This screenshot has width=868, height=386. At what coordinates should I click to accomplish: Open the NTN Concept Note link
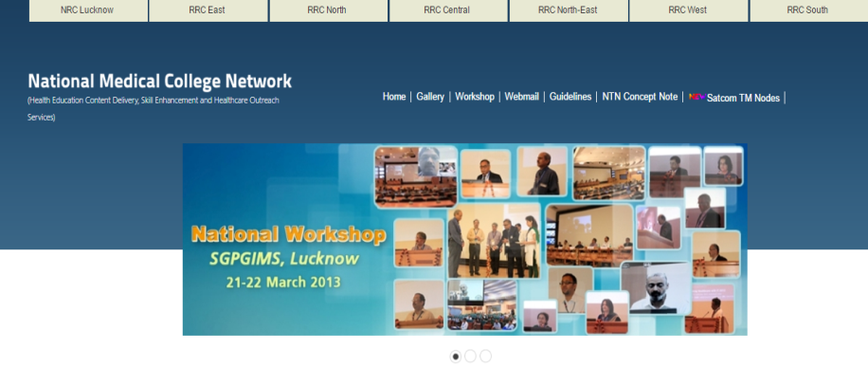coord(640,97)
